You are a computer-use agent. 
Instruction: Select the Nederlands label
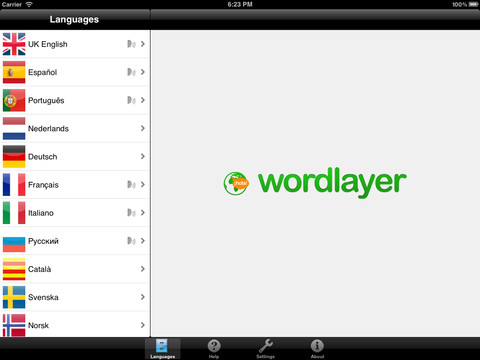(48, 129)
